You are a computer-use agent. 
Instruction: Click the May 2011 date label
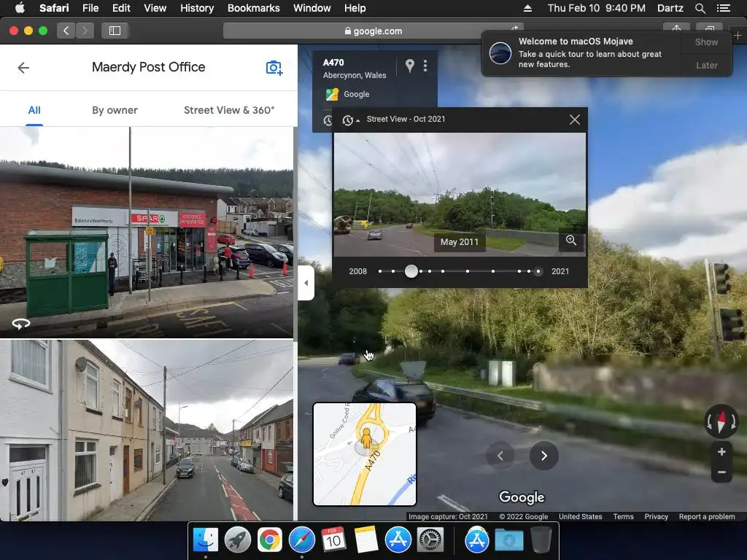460,242
